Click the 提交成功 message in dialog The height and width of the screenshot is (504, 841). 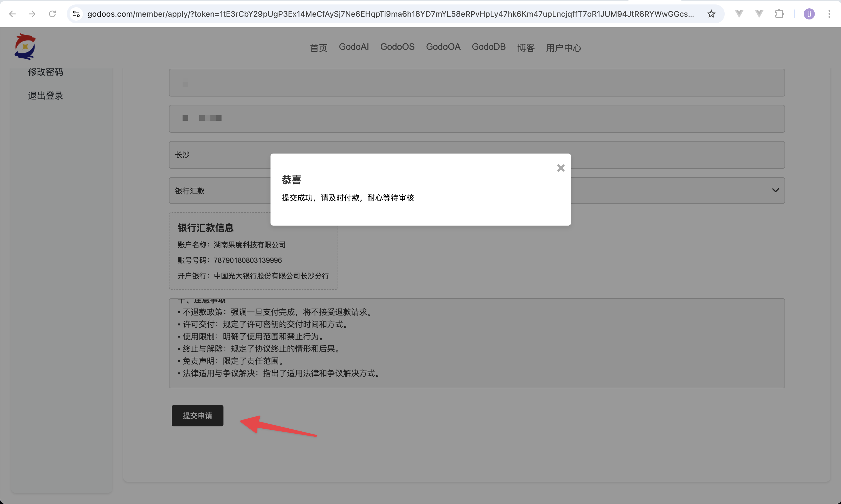coord(348,198)
